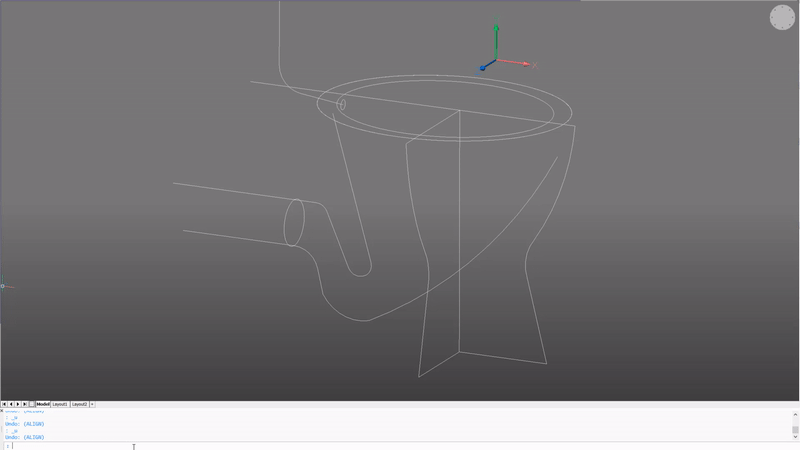Go to the previous layout tab
This screenshot has height=450, width=800.
[11, 404]
